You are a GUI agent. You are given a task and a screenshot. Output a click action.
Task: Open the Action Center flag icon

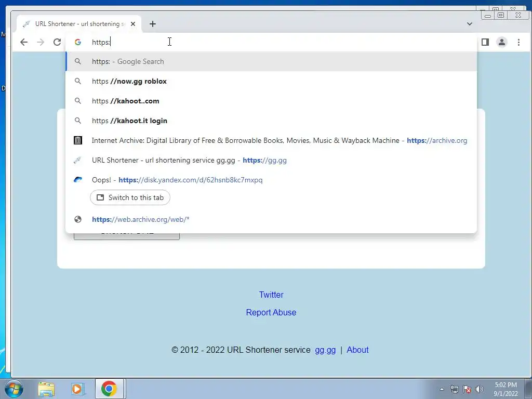[x=467, y=389]
